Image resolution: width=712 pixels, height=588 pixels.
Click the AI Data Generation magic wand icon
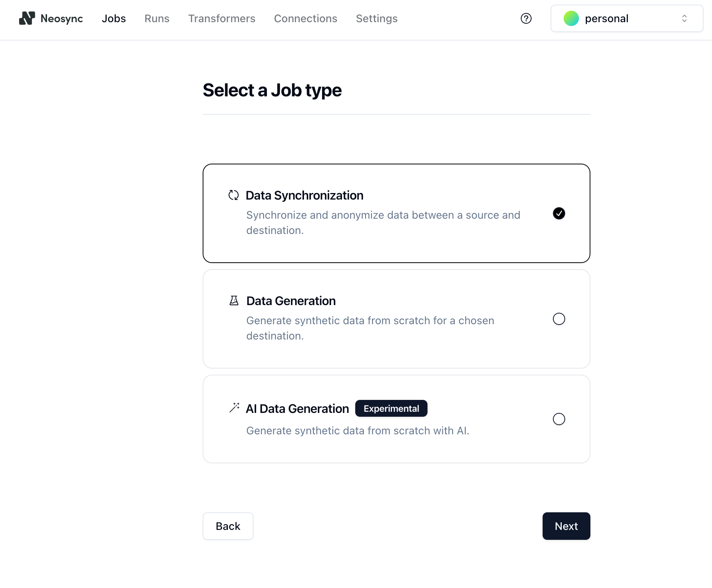(235, 408)
